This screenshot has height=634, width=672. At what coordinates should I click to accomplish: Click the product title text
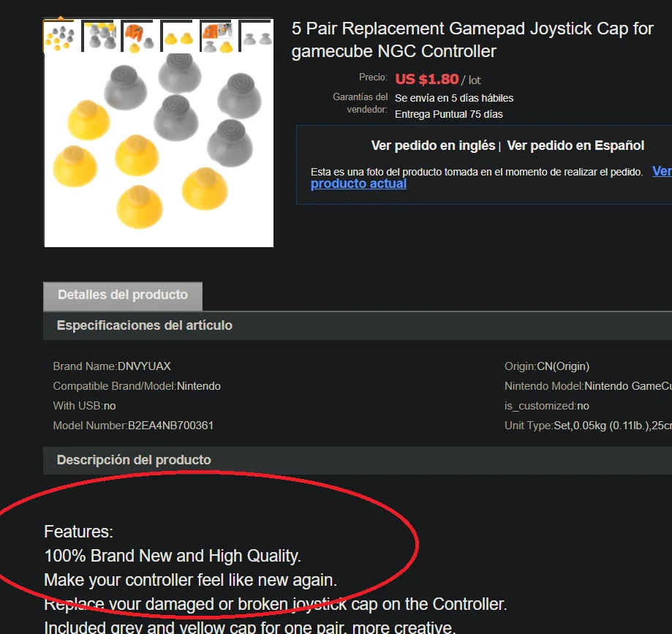tap(472, 40)
